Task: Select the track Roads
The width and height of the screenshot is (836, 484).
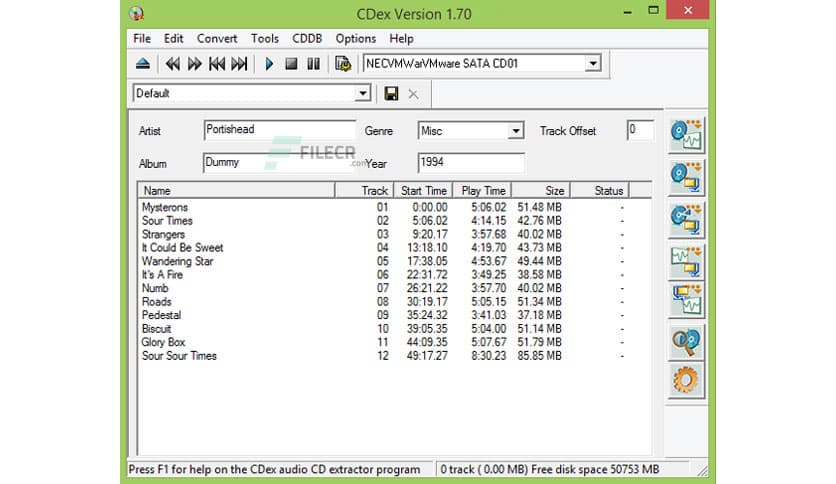Action: coord(157,302)
